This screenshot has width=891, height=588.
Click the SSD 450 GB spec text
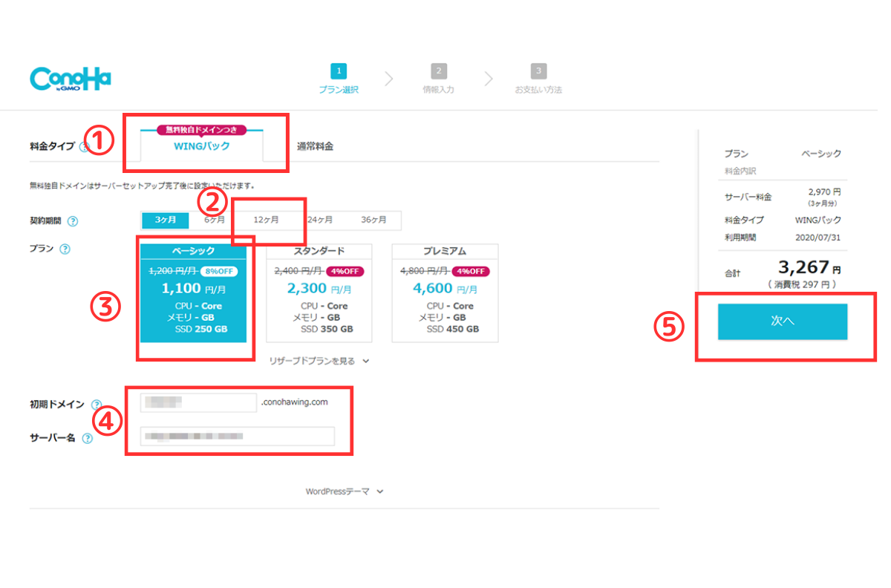coord(454,329)
